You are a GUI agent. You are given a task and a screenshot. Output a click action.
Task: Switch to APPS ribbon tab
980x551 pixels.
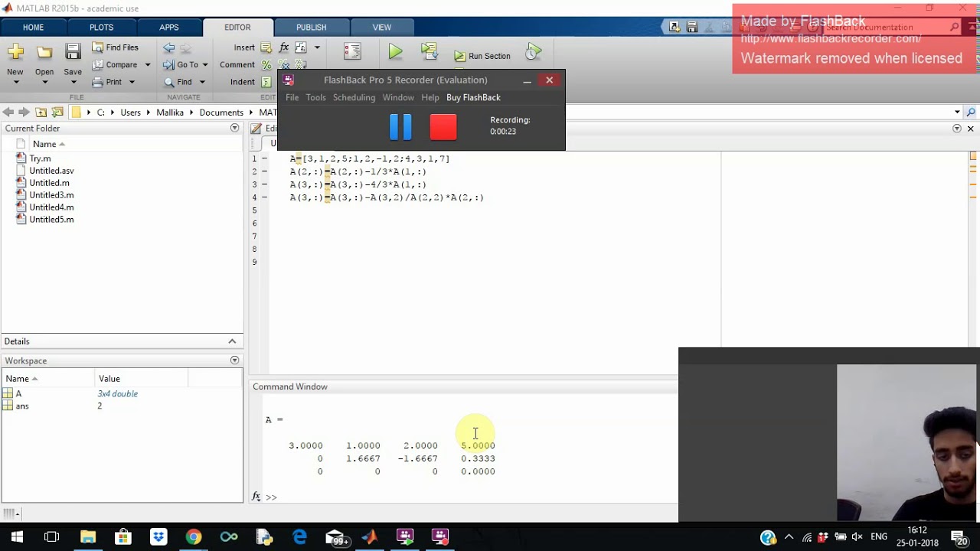[169, 28]
